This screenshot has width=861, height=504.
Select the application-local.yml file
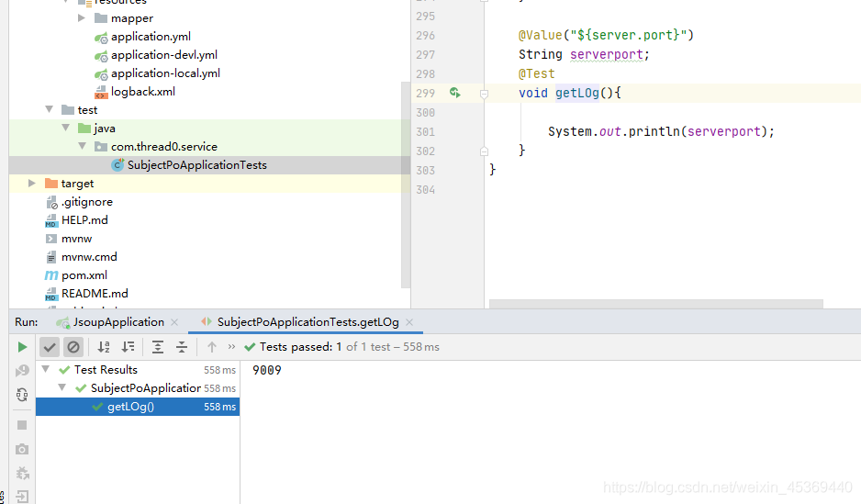tap(165, 73)
